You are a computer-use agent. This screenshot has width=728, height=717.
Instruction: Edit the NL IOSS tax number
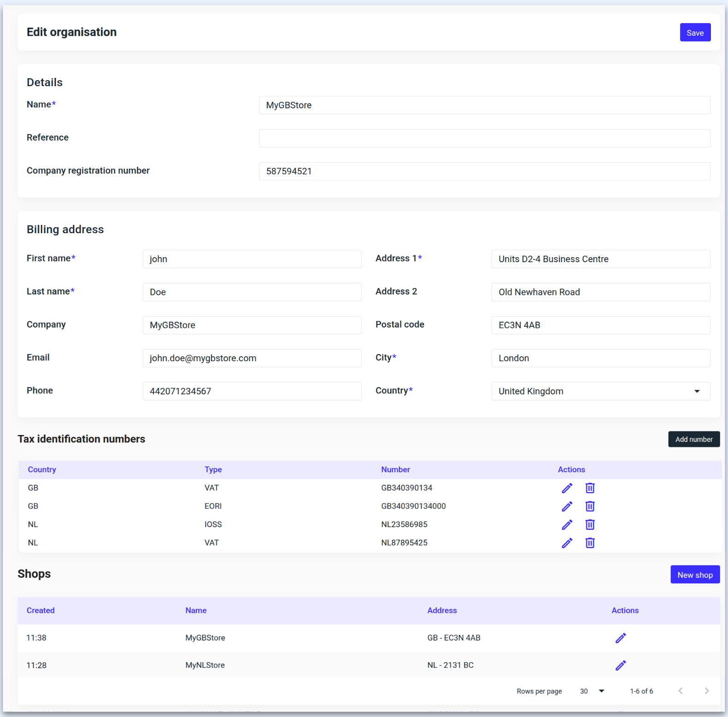(567, 524)
